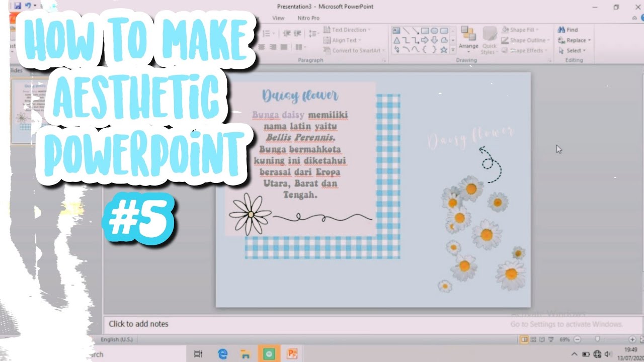The image size is (644, 362).
Task: Expand the Arrange menu
Action: (468, 39)
